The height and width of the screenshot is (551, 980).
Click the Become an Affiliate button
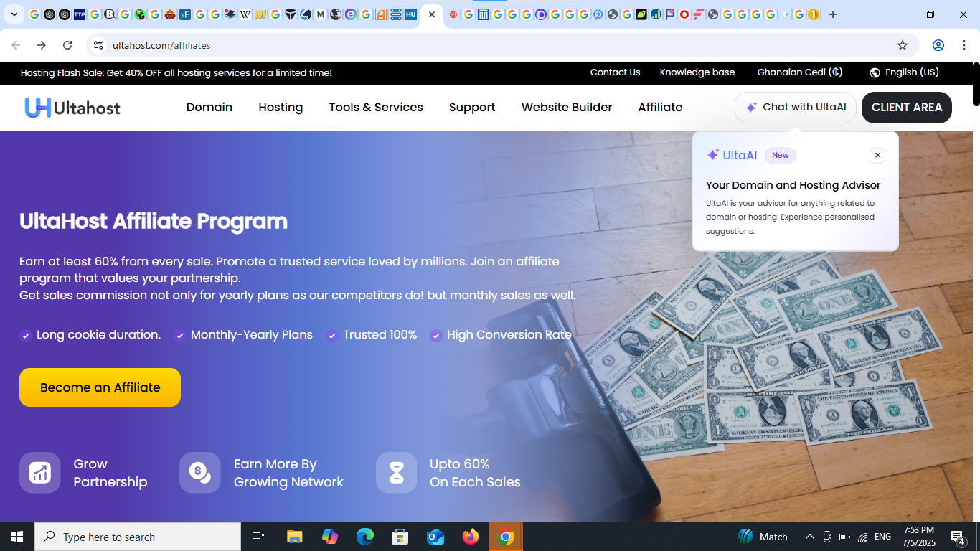tap(100, 387)
